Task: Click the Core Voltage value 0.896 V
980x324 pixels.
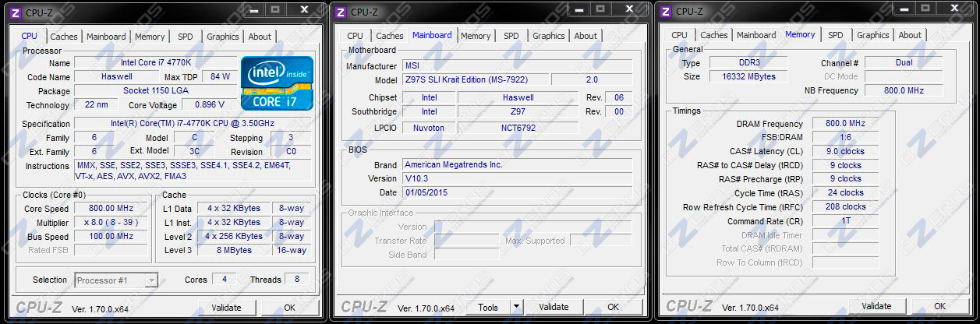Action: (209, 105)
